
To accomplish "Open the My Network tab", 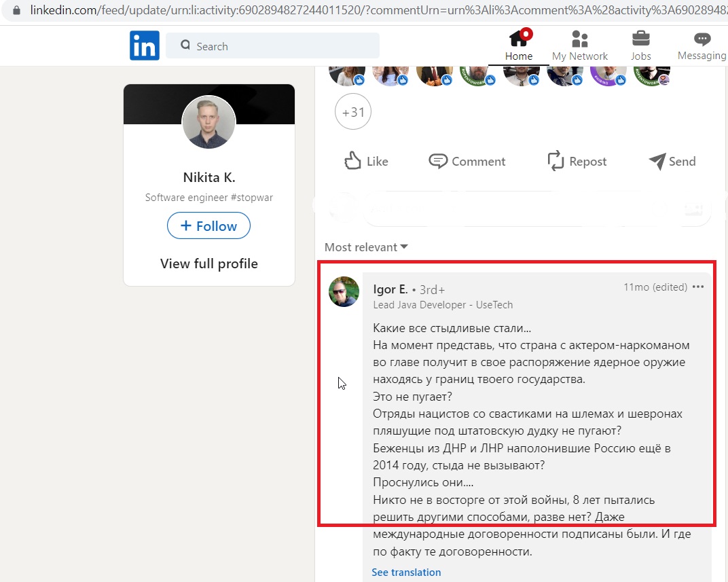I will pos(579,46).
